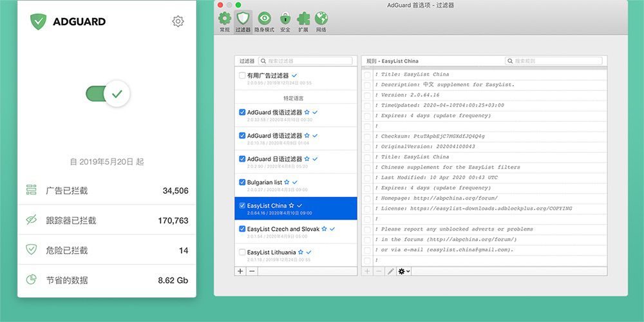Select the 34,506 ads blocked value

click(x=175, y=191)
